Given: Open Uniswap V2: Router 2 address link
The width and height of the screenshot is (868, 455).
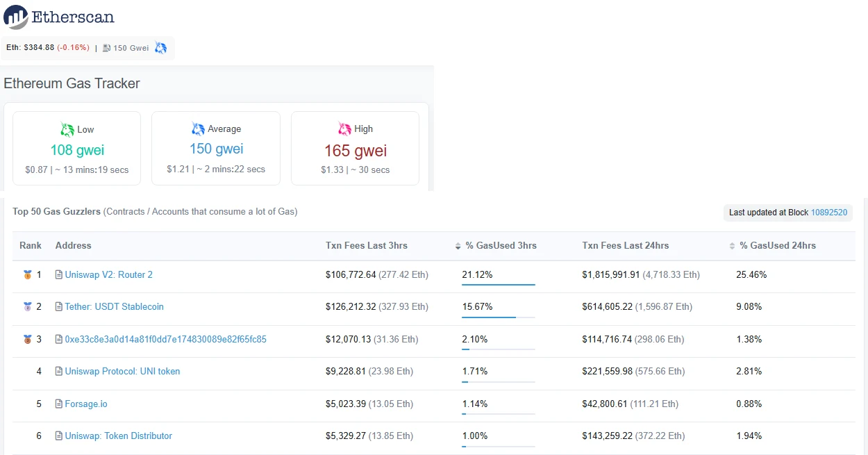Looking at the screenshot, I should coord(109,275).
